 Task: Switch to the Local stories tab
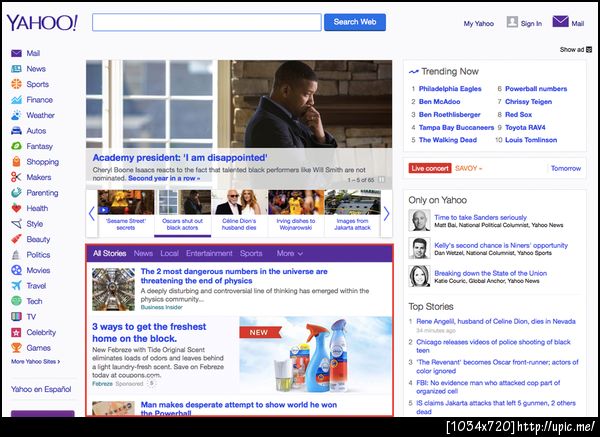point(170,253)
